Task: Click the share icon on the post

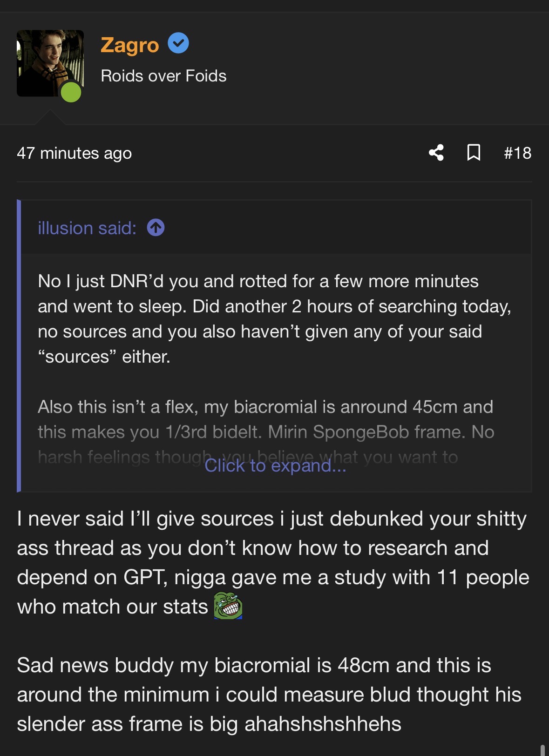Action: coord(436,153)
